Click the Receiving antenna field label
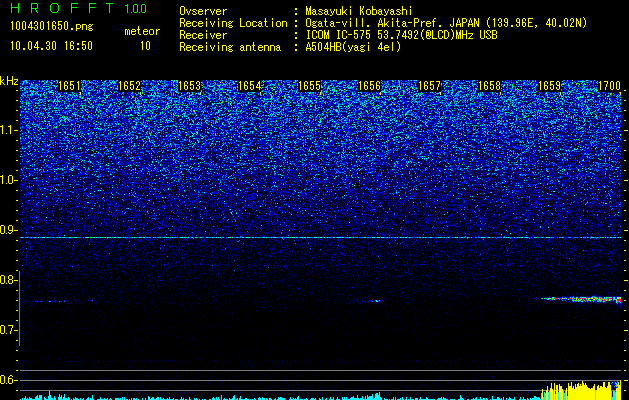The image size is (629, 400). [x=230, y=48]
